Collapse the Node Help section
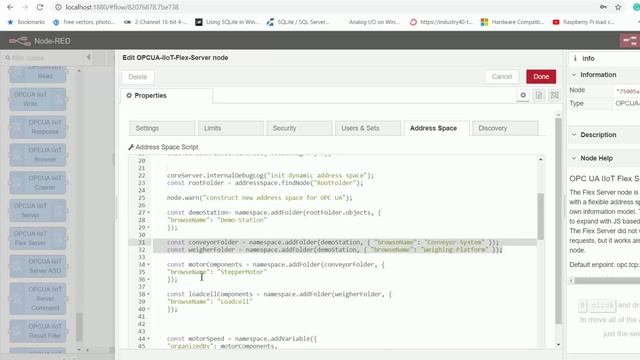This screenshot has height=360, width=640. click(x=574, y=158)
